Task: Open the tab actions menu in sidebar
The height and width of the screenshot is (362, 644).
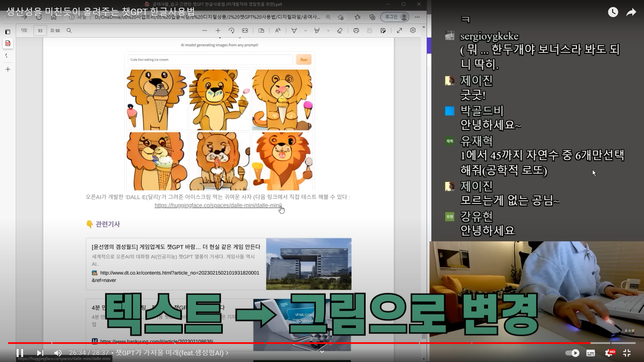Action: (x=8, y=32)
